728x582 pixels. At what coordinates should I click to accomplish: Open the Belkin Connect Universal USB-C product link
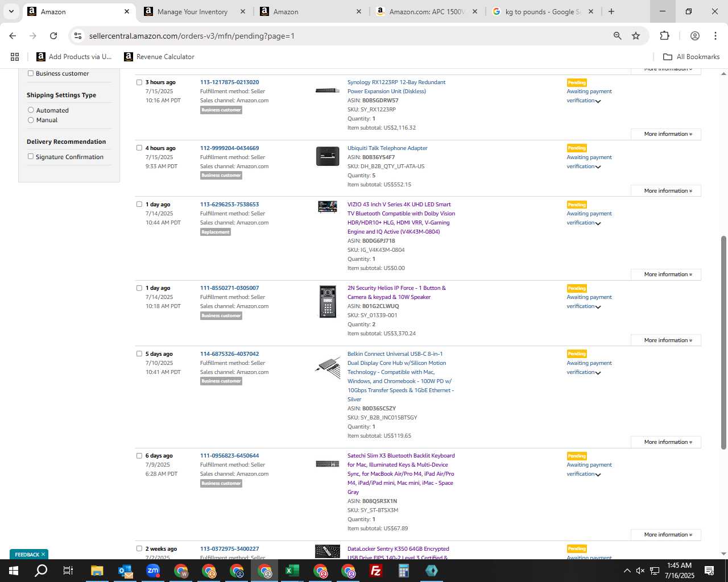click(400, 376)
